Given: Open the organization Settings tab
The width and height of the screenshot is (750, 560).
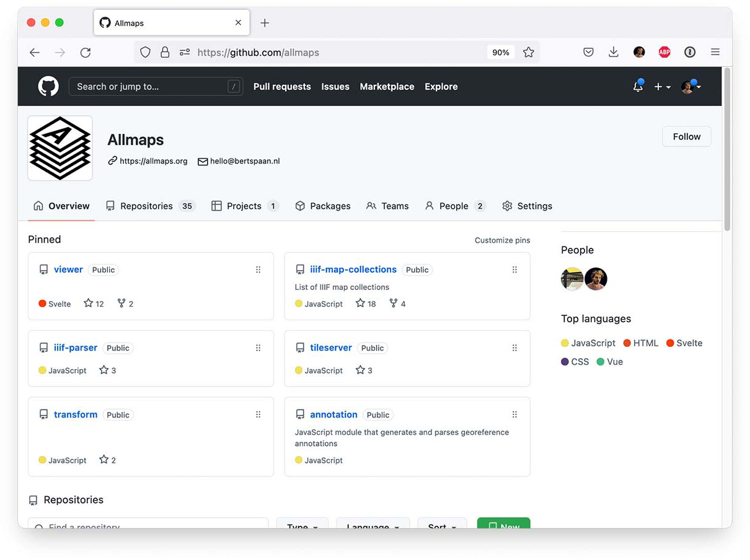Looking at the screenshot, I should [x=527, y=206].
